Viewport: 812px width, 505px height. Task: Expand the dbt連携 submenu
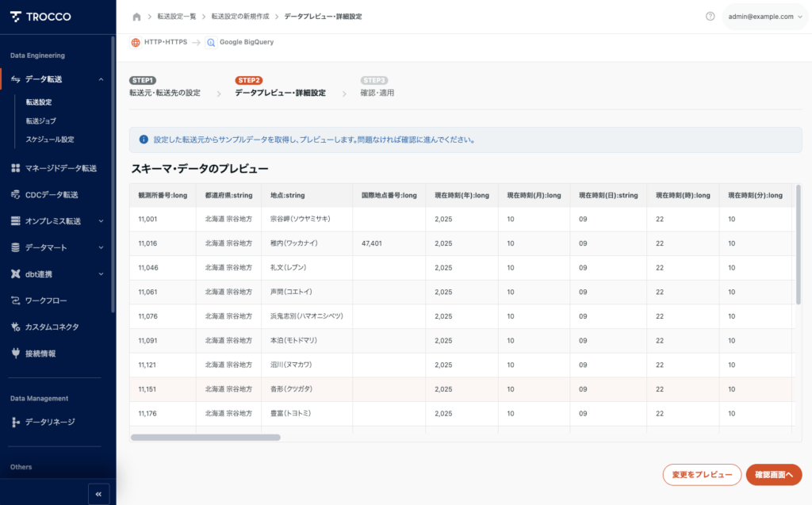click(x=101, y=274)
